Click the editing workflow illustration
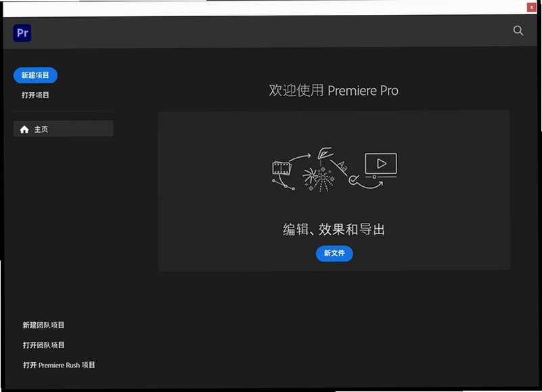The height and width of the screenshot is (392, 542). 334,169
